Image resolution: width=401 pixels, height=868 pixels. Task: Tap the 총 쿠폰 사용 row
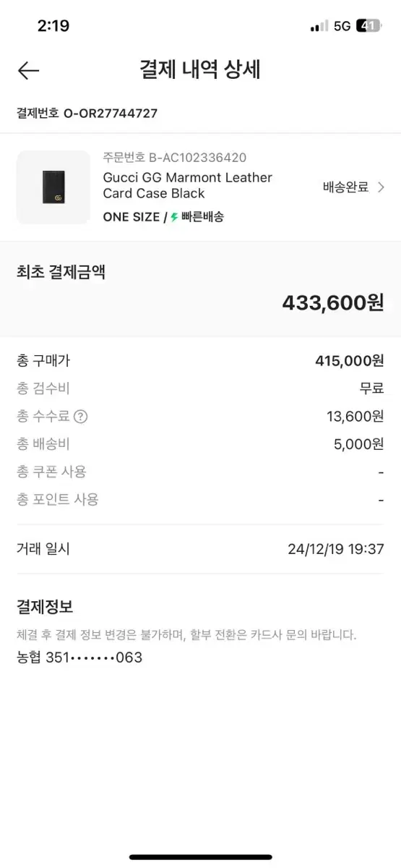coord(200,472)
